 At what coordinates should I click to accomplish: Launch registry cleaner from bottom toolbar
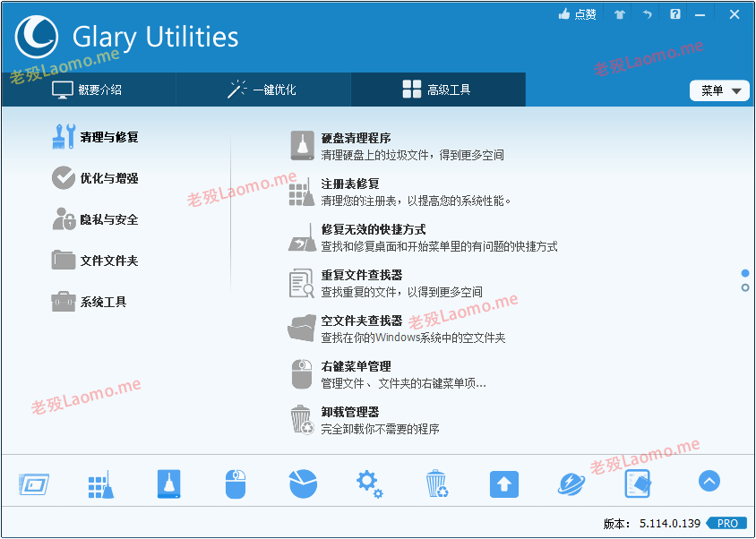[101, 484]
